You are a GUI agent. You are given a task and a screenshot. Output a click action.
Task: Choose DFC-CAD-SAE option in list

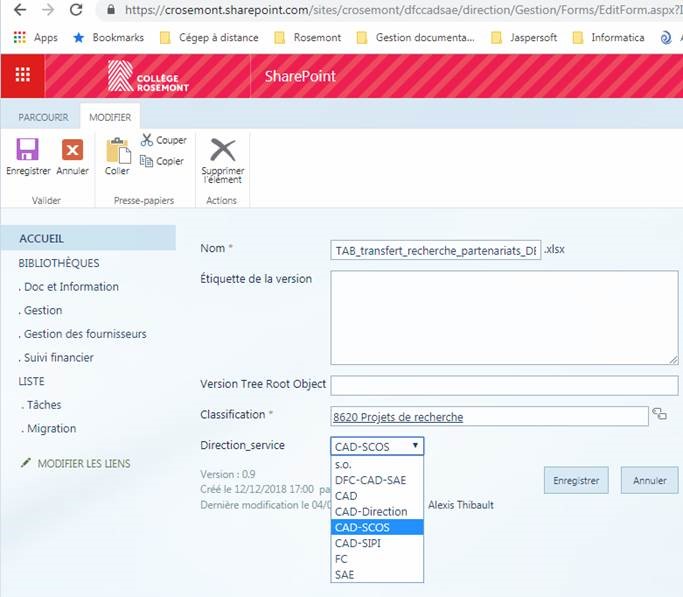coord(370,480)
